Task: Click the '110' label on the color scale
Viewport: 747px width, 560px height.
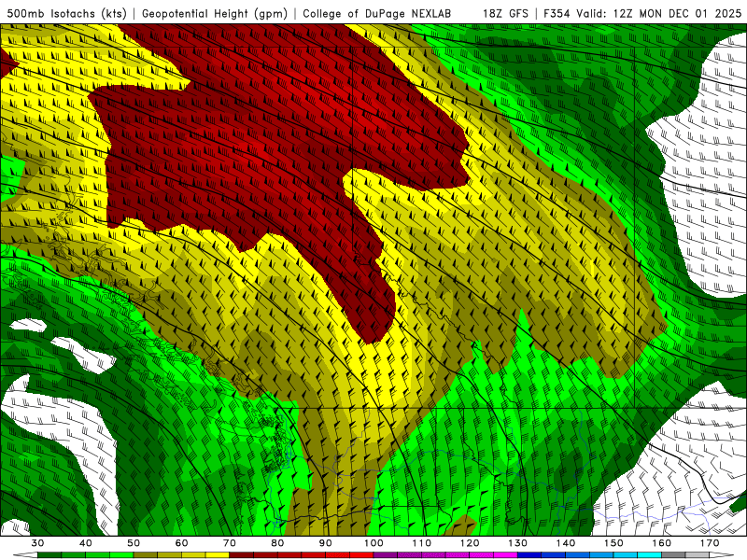Action: point(422,543)
